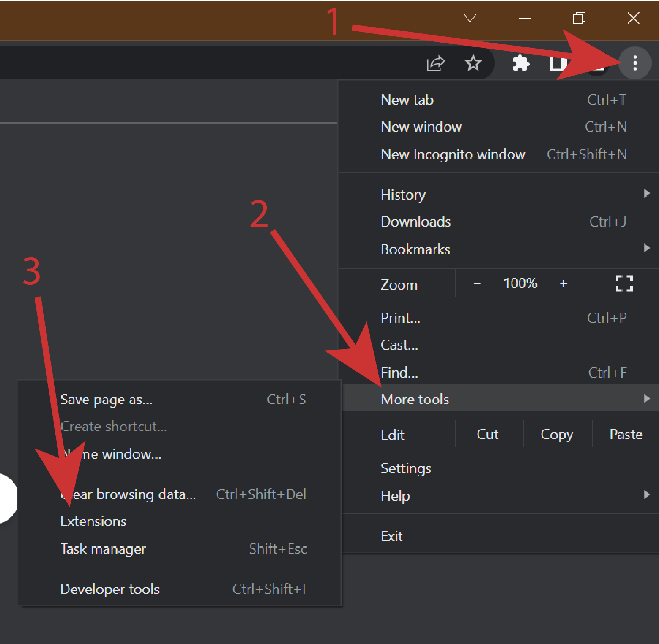Screen dimensions: 659x644
Task: Click the tab search chevron in title bar
Action: pos(470,18)
